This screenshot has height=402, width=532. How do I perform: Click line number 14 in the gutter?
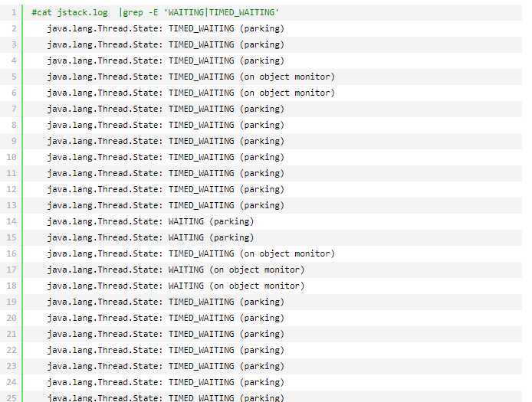[x=11, y=221]
